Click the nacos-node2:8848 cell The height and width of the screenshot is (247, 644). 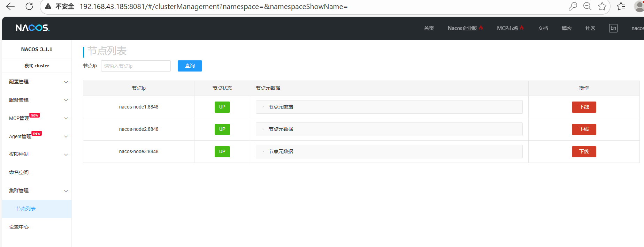click(x=139, y=129)
